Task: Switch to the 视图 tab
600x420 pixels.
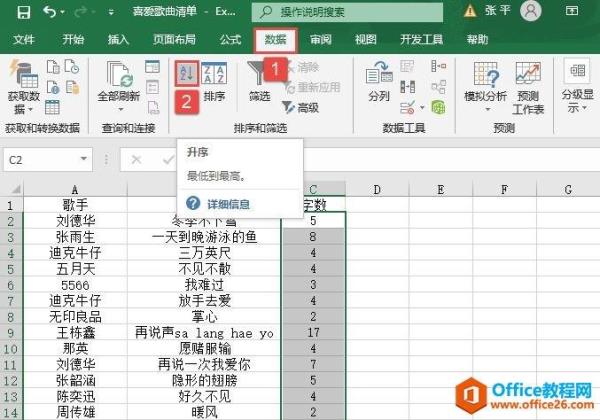Action: [365, 39]
